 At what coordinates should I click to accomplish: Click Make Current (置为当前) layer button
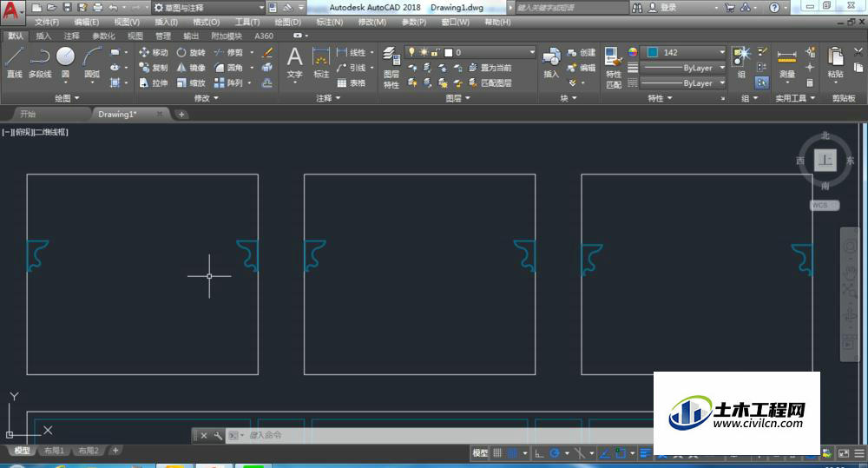pyautogui.click(x=490, y=68)
